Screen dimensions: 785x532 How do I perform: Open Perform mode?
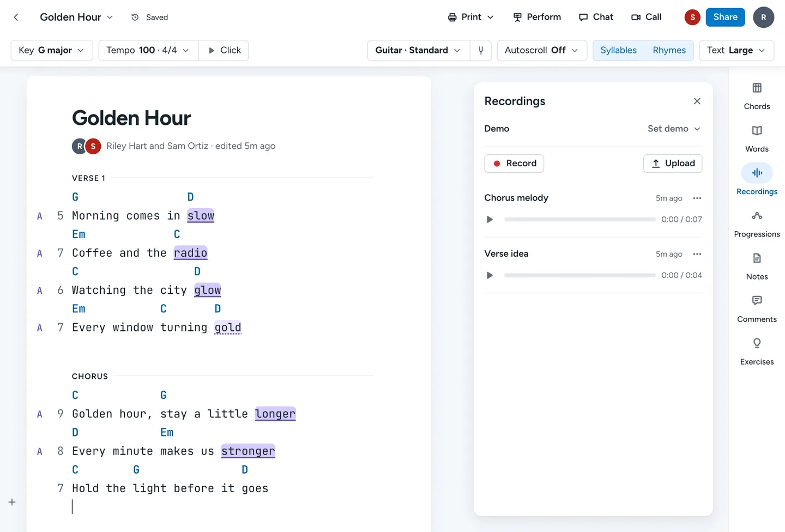pyautogui.click(x=537, y=17)
